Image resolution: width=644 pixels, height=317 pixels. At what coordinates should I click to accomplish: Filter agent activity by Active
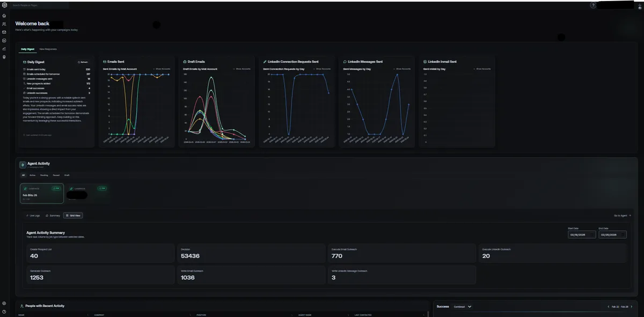pyautogui.click(x=32, y=175)
